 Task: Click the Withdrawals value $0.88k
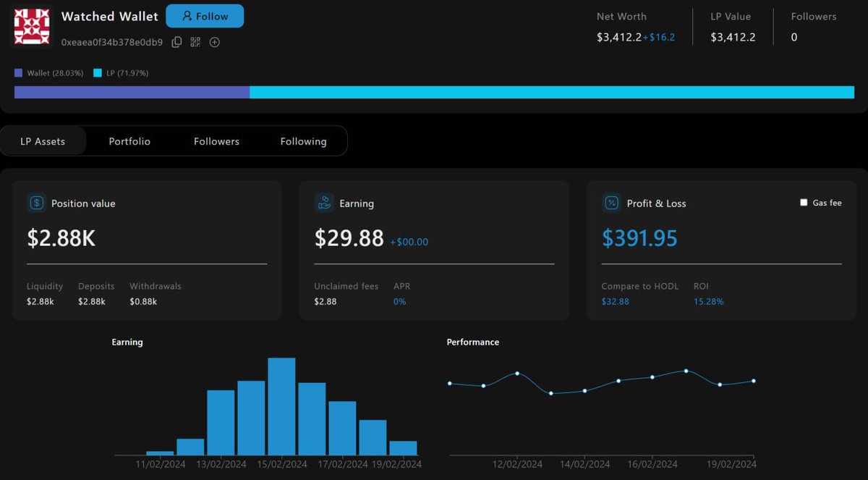143,301
